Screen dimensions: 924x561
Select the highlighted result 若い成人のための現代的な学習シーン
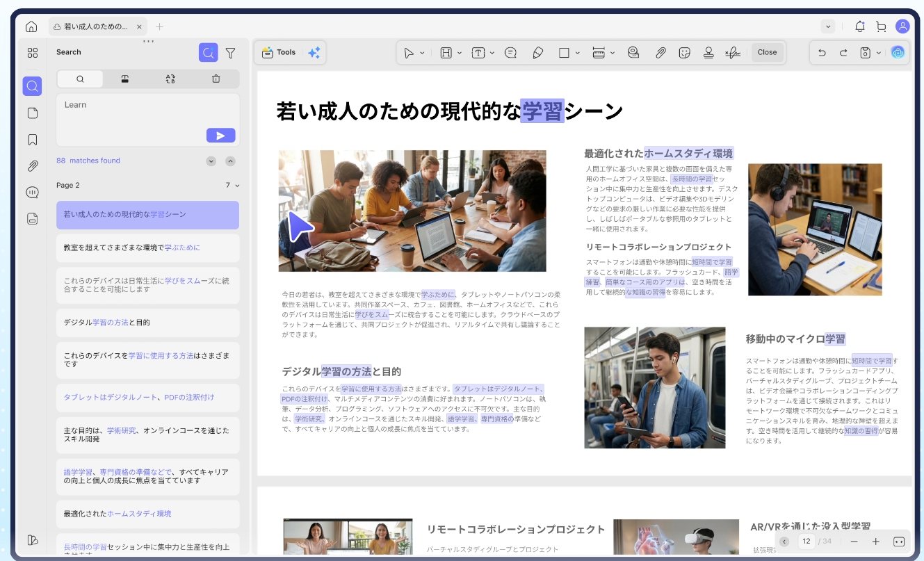click(147, 215)
